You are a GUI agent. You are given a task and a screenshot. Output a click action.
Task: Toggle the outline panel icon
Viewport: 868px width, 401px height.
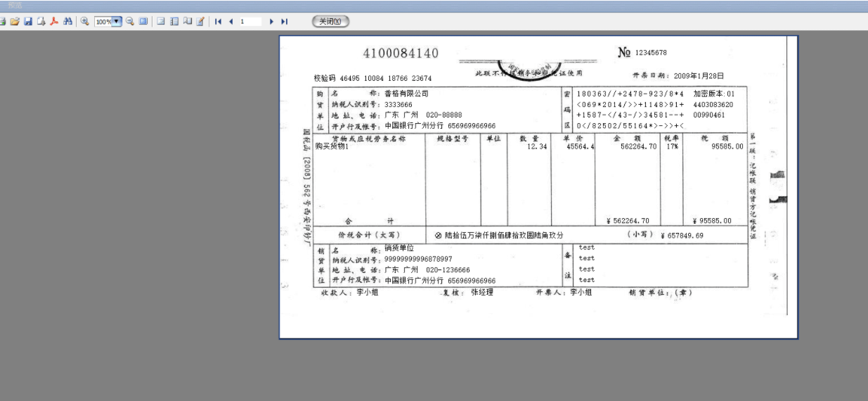[x=161, y=22]
